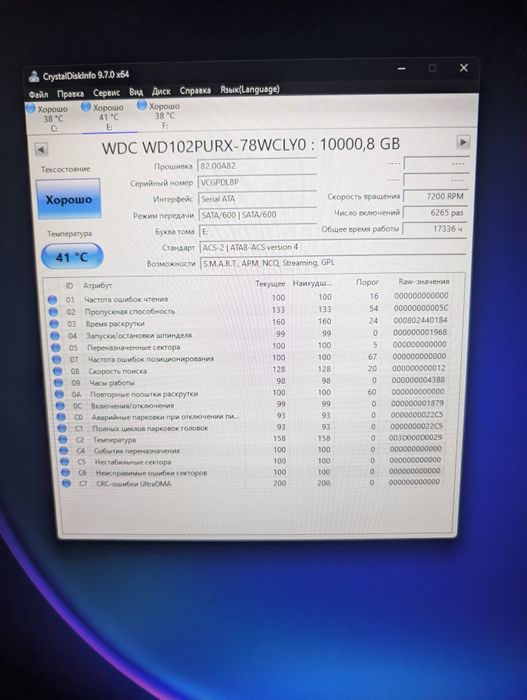Click the Прошивка field 82.00A82
Screen dimensions: 527x700
(257, 166)
